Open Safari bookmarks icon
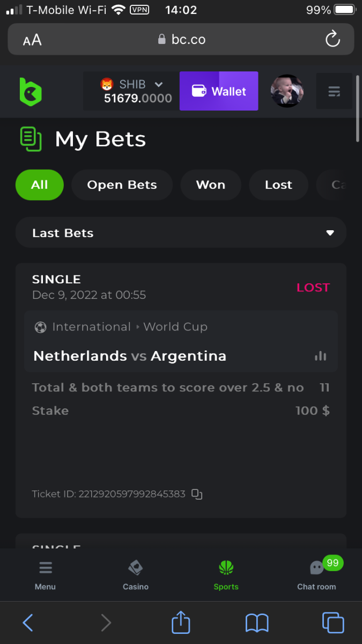This screenshot has height=644, width=362. pos(257,623)
